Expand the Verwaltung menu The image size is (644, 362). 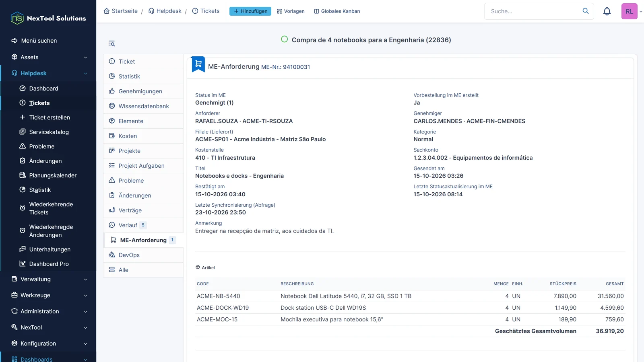point(48,279)
